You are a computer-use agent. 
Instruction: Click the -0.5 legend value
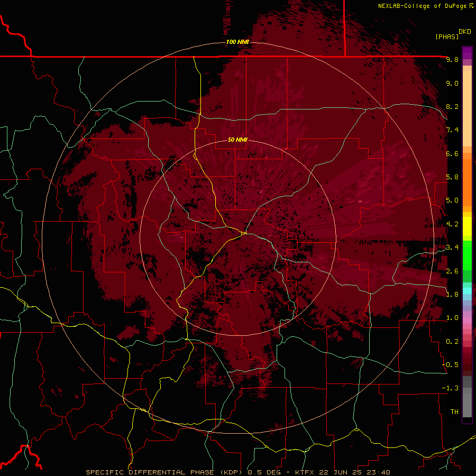click(x=450, y=365)
